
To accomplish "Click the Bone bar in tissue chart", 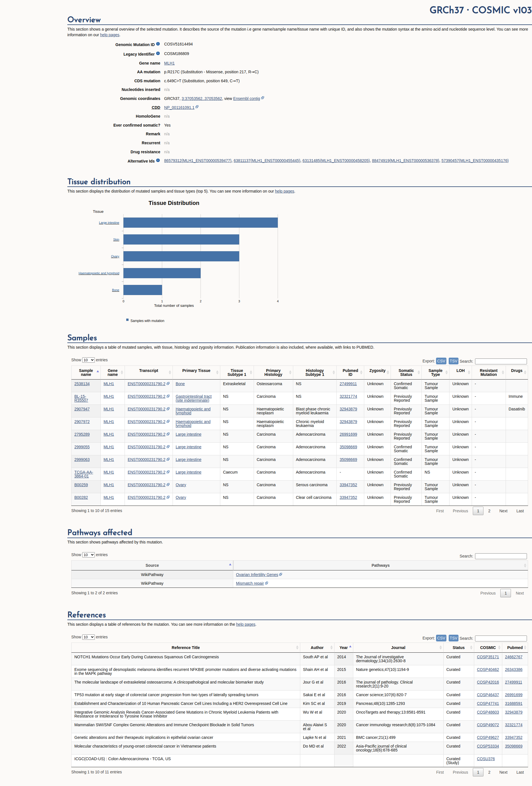I will point(143,290).
